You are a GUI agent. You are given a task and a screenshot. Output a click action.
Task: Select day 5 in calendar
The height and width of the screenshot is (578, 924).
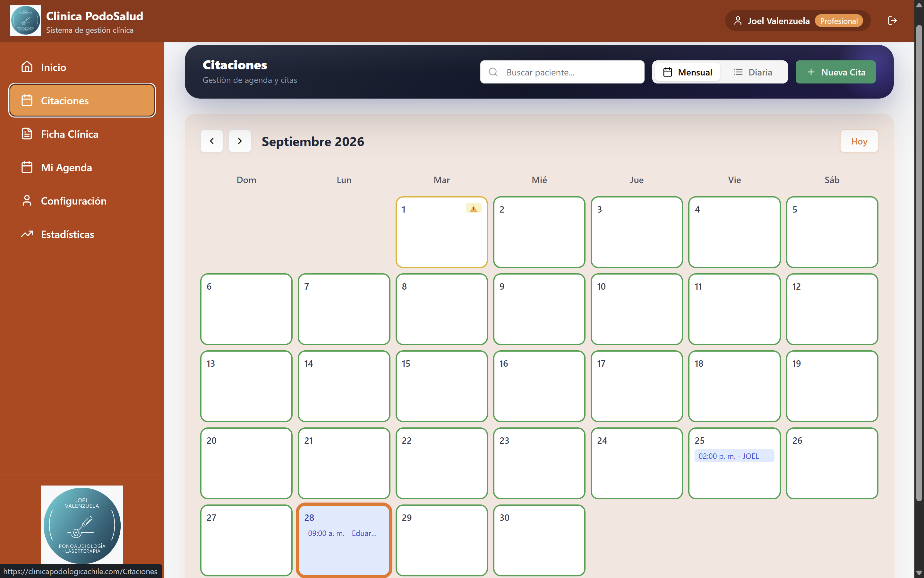pos(832,232)
